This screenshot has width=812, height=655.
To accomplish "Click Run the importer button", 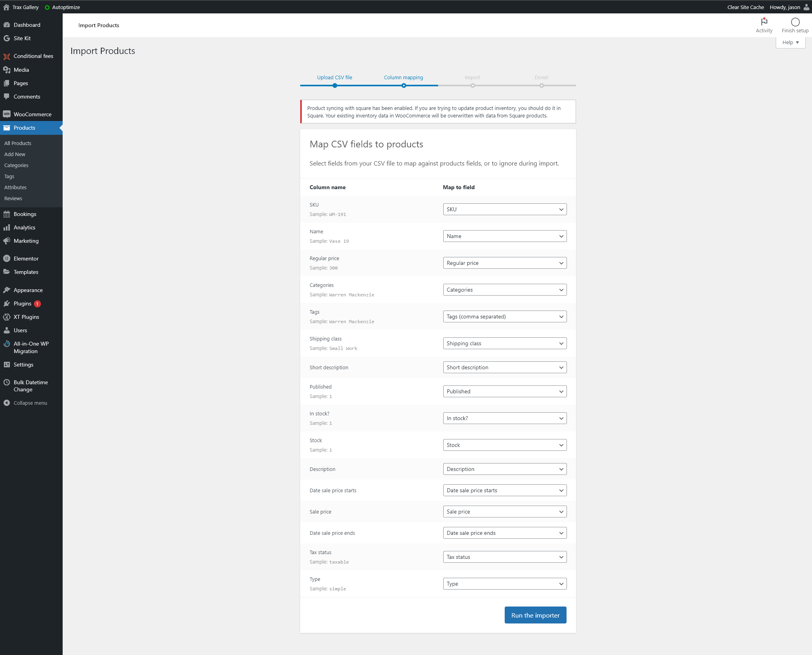I will point(535,615).
